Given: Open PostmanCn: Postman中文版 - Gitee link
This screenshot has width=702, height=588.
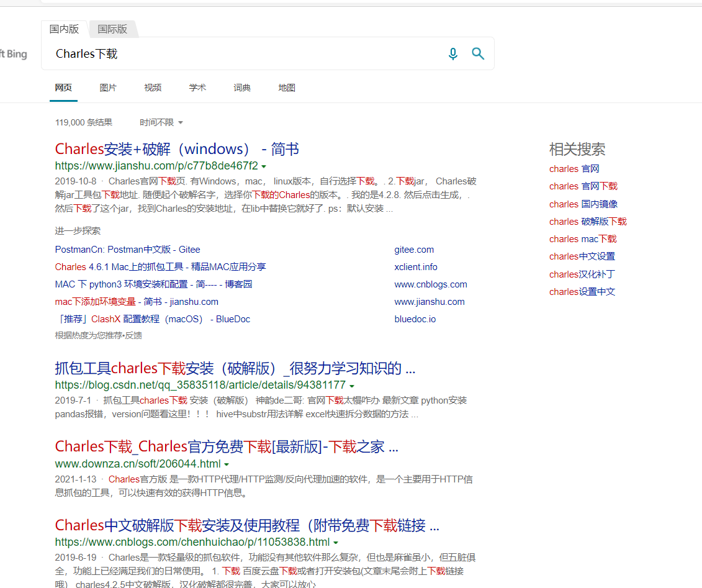Looking at the screenshot, I should 128,250.
